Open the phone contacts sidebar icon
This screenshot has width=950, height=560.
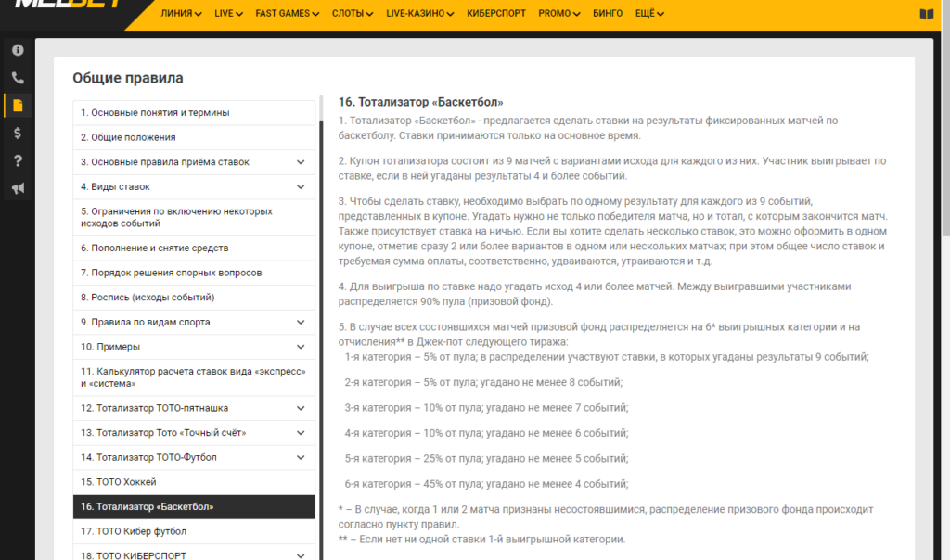[x=18, y=78]
